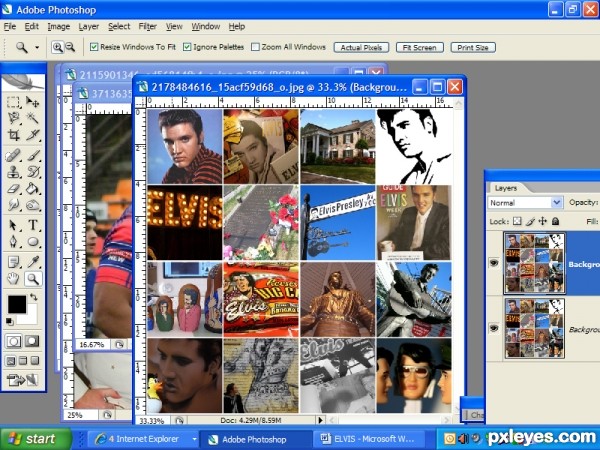Expand the Internet Explorer taskbar group arrow

pyautogui.click(x=194, y=439)
